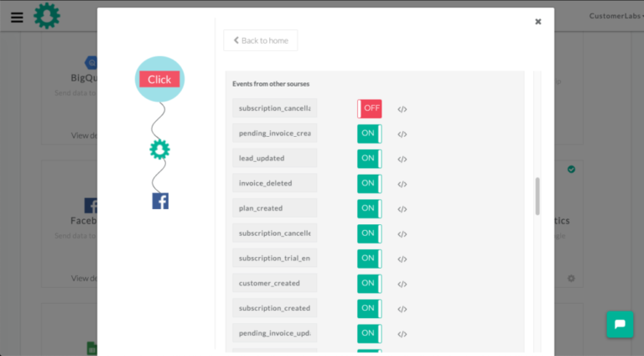Click the green checkmark badge on background card
The image size is (644, 356).
pyautogui.click(x=571, y=170)
